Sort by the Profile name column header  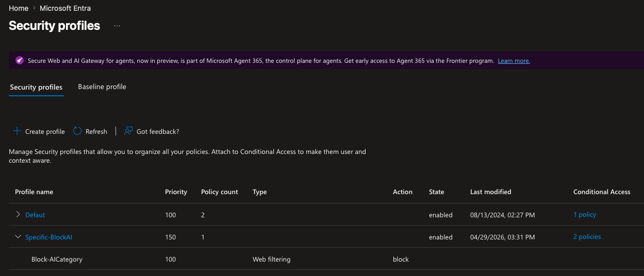(x=34, y=192)
